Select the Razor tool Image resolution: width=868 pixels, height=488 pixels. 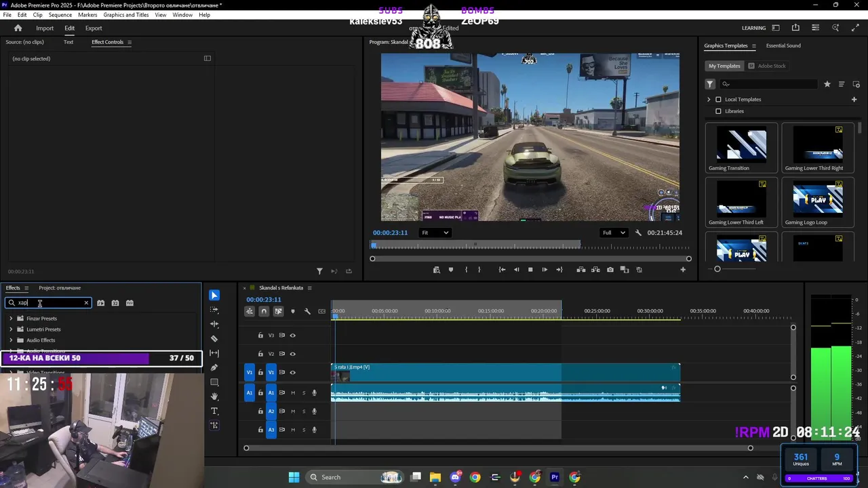pos(214,339)
